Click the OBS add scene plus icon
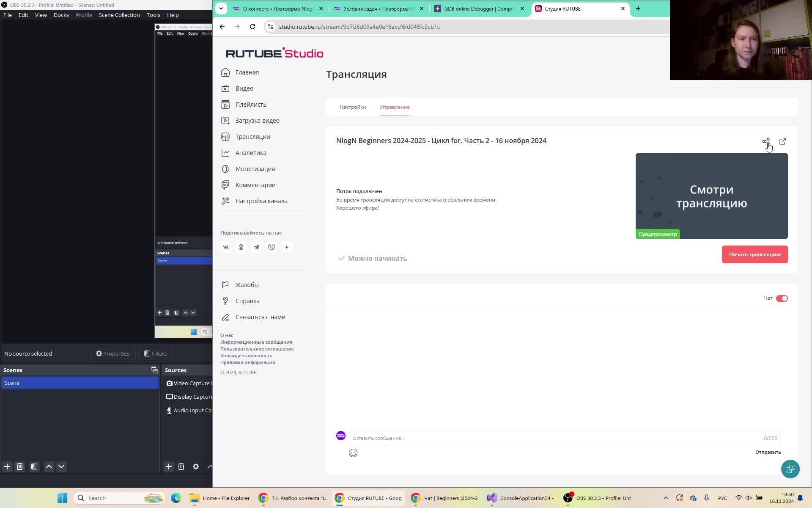The height and width of the screenshot is (508, 812). click(x=7, y=467)
